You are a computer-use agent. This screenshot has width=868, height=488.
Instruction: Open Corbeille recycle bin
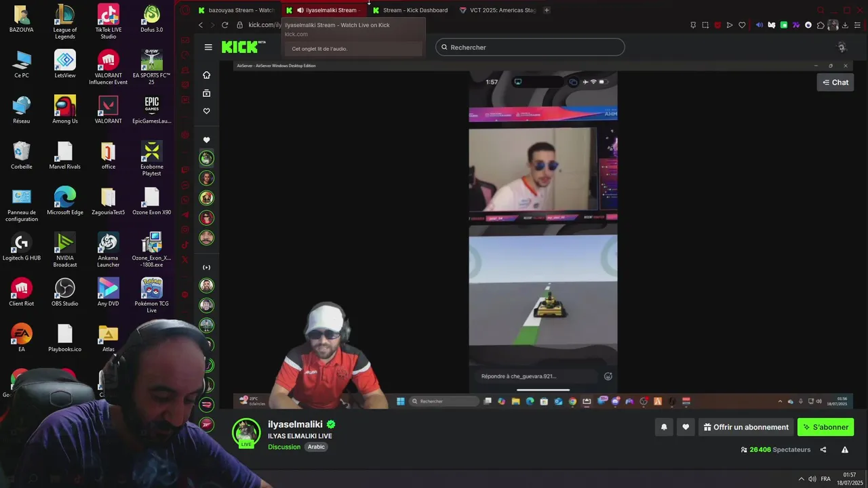click(22, 155)
